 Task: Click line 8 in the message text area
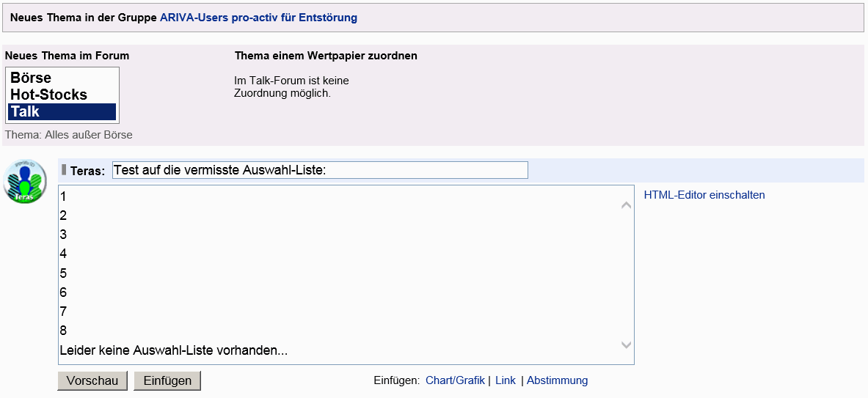63,331
